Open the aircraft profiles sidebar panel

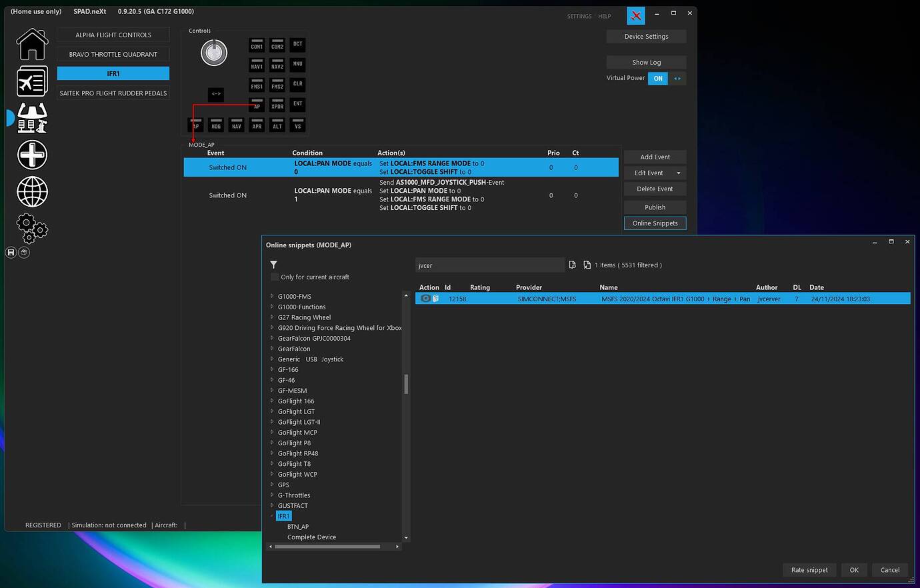click(31, 81)
